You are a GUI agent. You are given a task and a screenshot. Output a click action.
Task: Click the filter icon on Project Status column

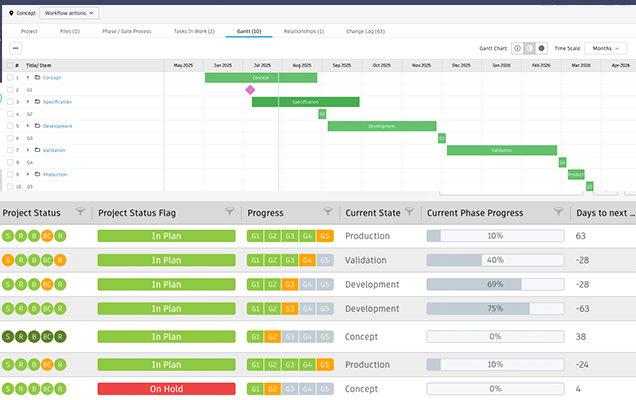[80, 212]
